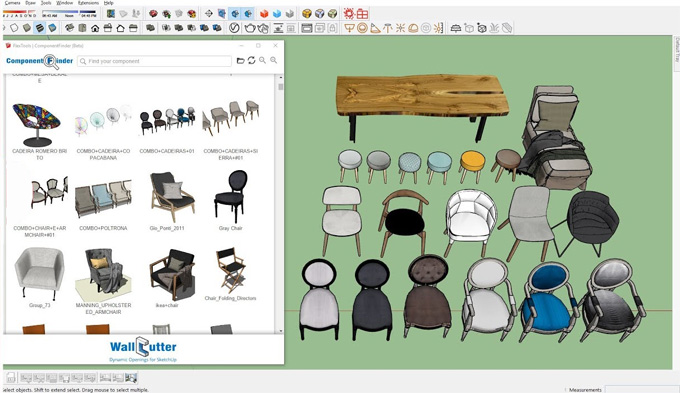This screenshot has height=393, width=680.
Task: Click the Component Finder scroll-up arrow
Action: click(281, 77)
